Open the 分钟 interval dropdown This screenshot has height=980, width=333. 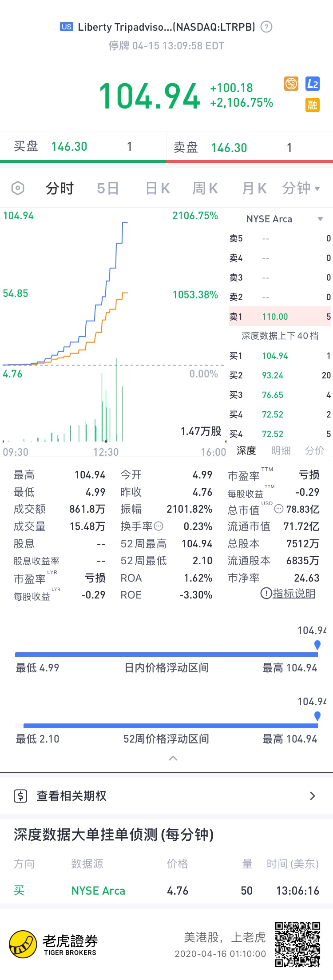pos(301,188)
